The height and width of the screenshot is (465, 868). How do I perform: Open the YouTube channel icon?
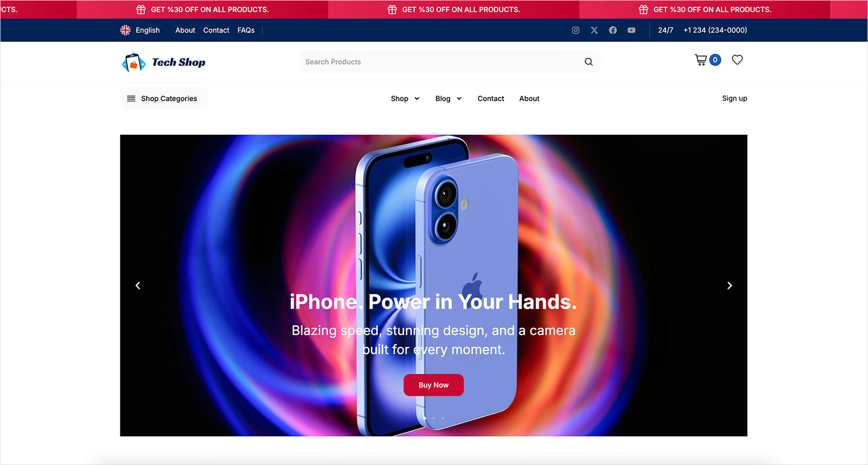631,30
